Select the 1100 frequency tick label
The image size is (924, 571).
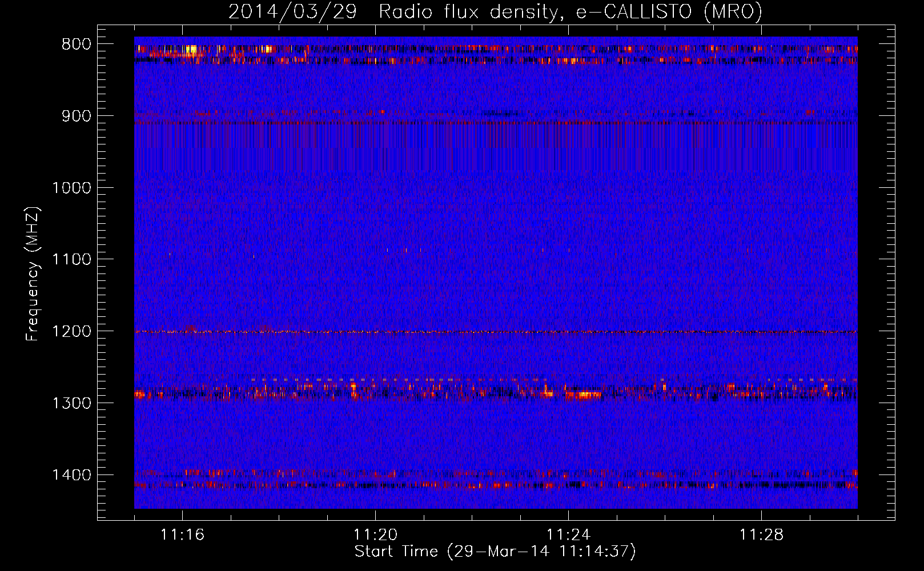click(71, 259)
